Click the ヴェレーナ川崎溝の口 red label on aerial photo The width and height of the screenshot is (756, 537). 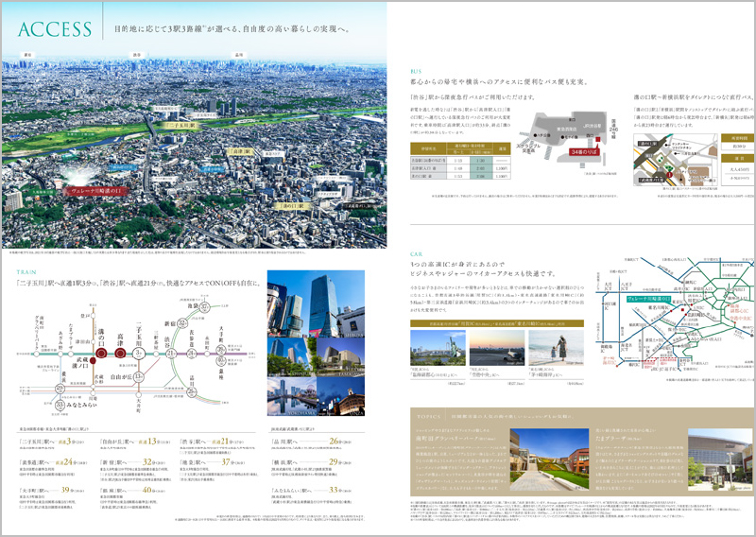click(96, 191)
